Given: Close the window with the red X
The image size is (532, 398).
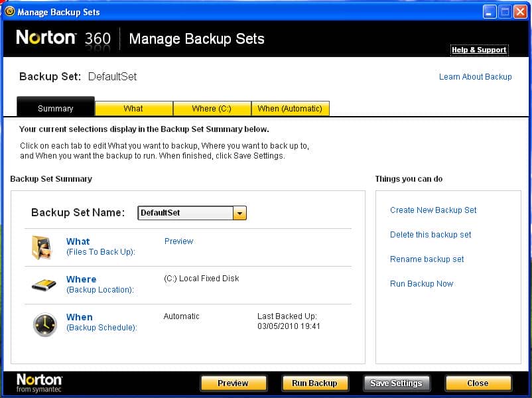Looking at the screenshot, I should tap(520, 12).
